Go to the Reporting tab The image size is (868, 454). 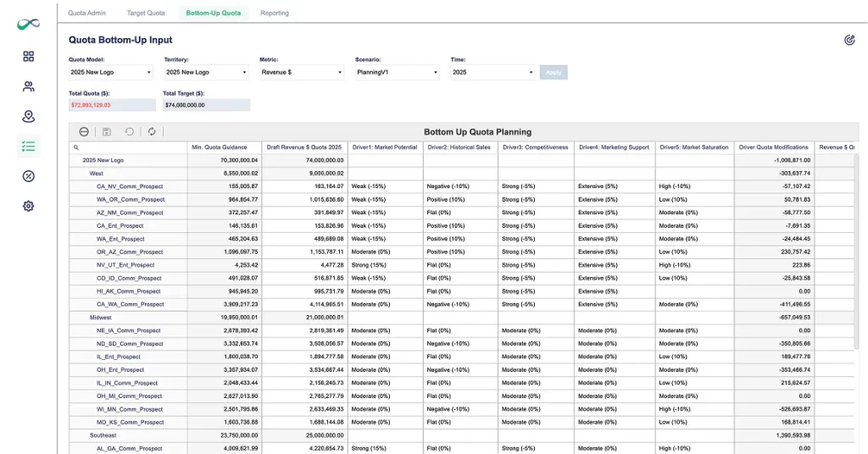click(x=275, y=13)
